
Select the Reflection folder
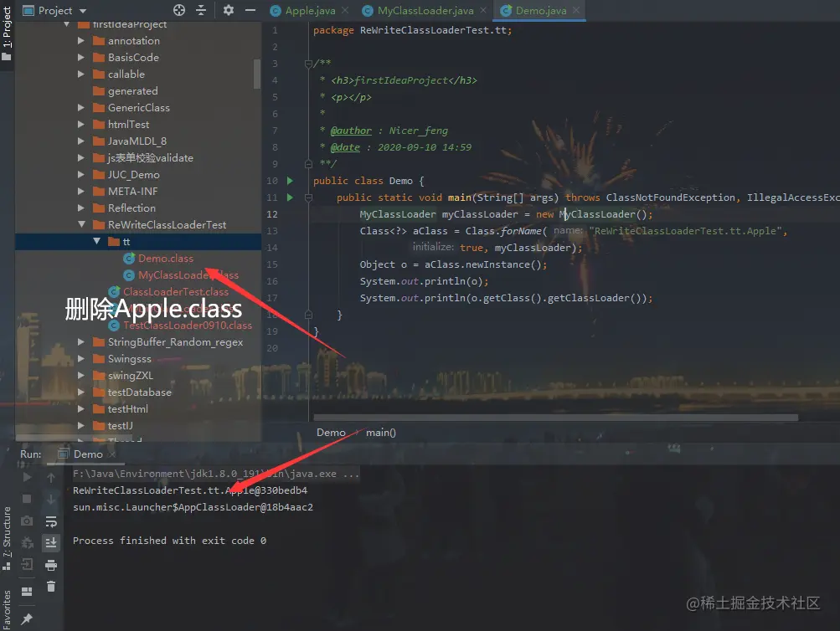click(x=131, y=208)
